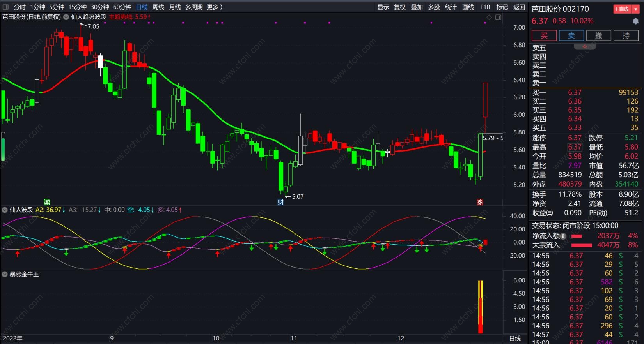Open the 仙人波段 indicator dropdown
The height and width of the screenshot is (344, 644).
coord(5,210)
